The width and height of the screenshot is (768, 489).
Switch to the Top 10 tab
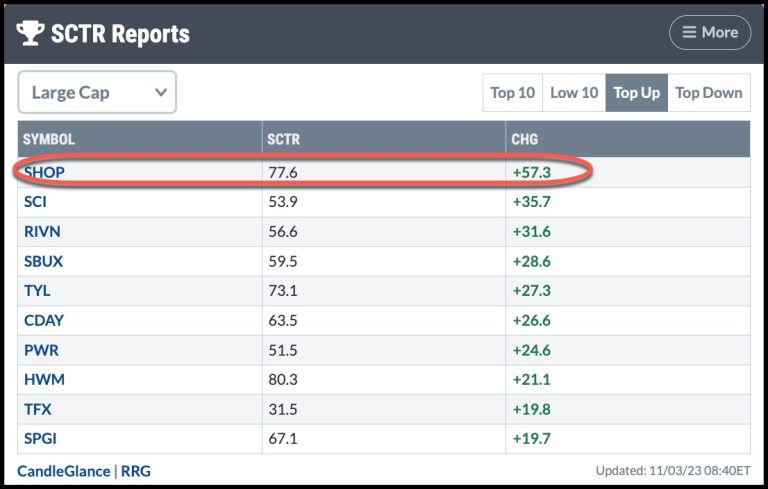512,93
